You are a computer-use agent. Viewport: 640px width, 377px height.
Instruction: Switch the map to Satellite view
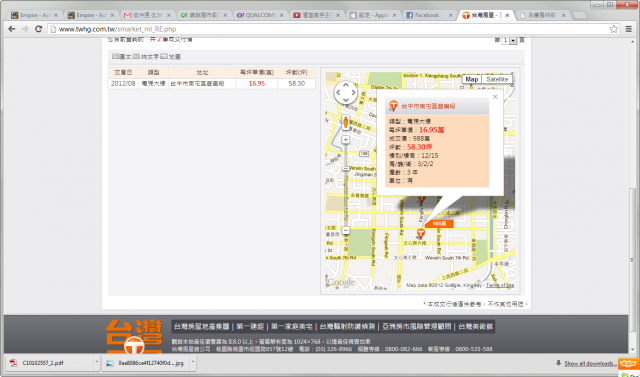pos(497,79)
